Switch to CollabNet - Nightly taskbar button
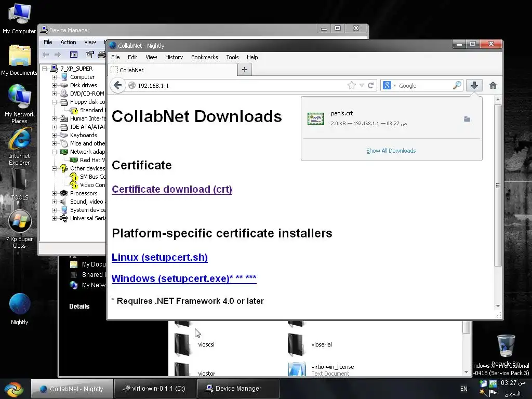 72,389
